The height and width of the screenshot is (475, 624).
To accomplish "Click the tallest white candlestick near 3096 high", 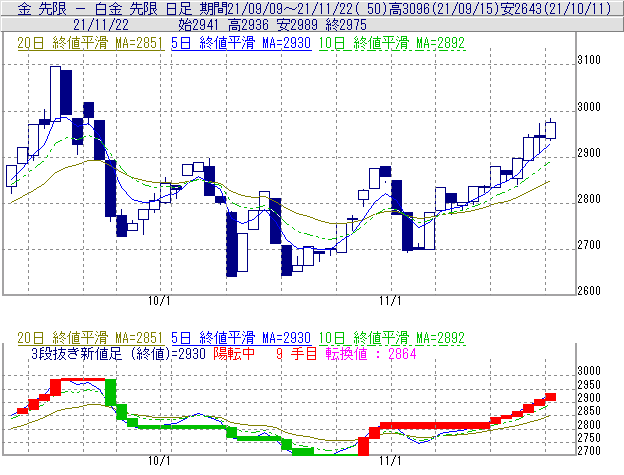I will coord(55,93).
